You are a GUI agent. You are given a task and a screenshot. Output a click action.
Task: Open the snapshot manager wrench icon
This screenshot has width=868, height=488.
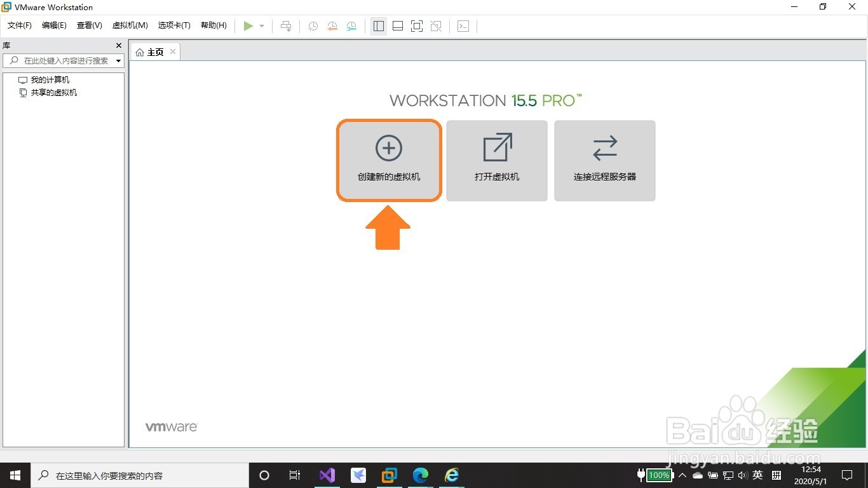point(351,26)
